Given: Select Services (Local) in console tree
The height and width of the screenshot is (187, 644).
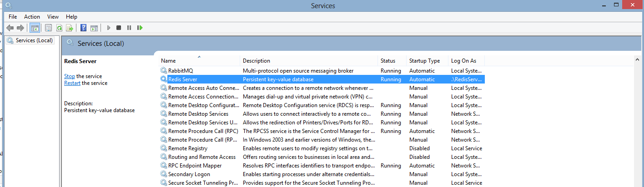Looking at the screenshot, I should point(34,40).
